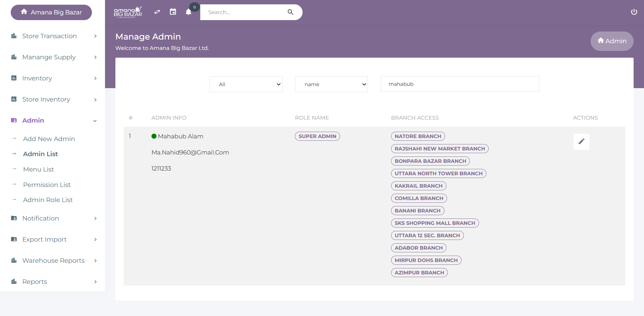Click the Inventory chart icon
The image size is (644, 316).
[14, 78]
